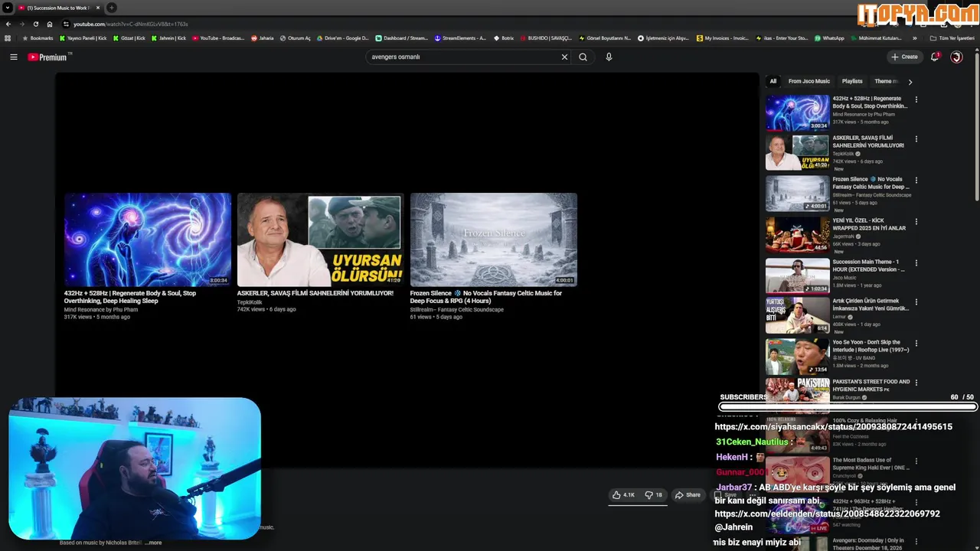Open the browser home page icon
The height and width of the screenshot is (551, 980).
50,24
